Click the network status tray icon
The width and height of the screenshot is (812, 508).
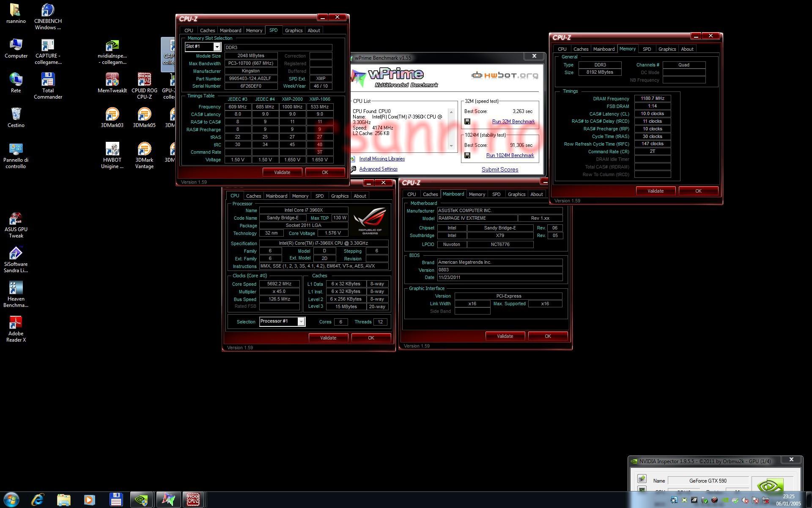click(765, 500)
